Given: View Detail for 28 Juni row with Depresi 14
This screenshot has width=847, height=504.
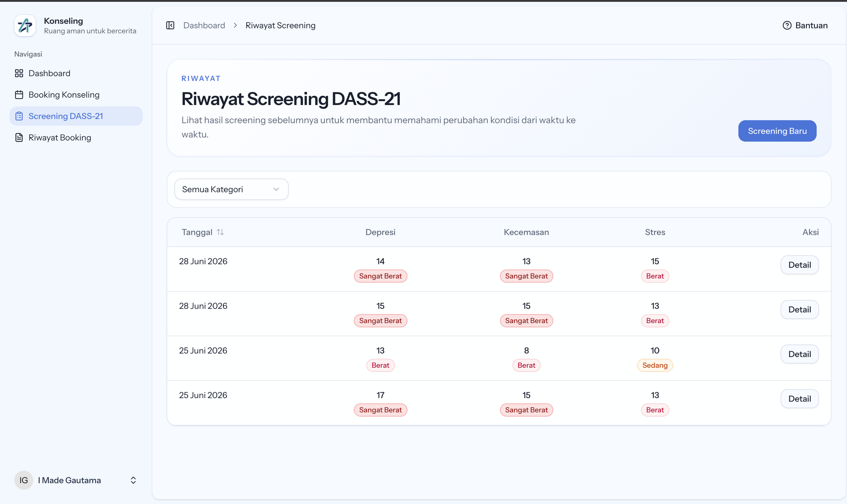Looking at the screenshot, I should (800, 265).
